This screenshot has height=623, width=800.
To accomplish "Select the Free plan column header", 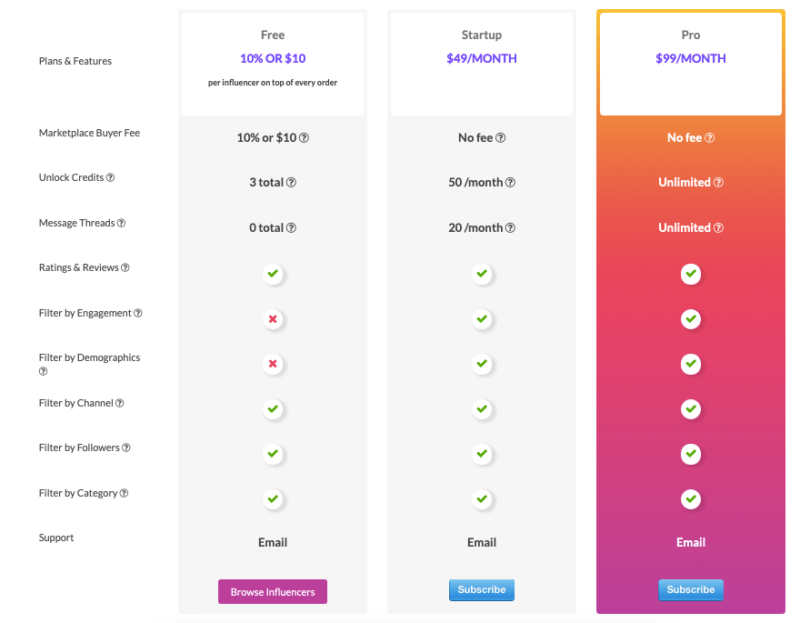I will [272, 60].
